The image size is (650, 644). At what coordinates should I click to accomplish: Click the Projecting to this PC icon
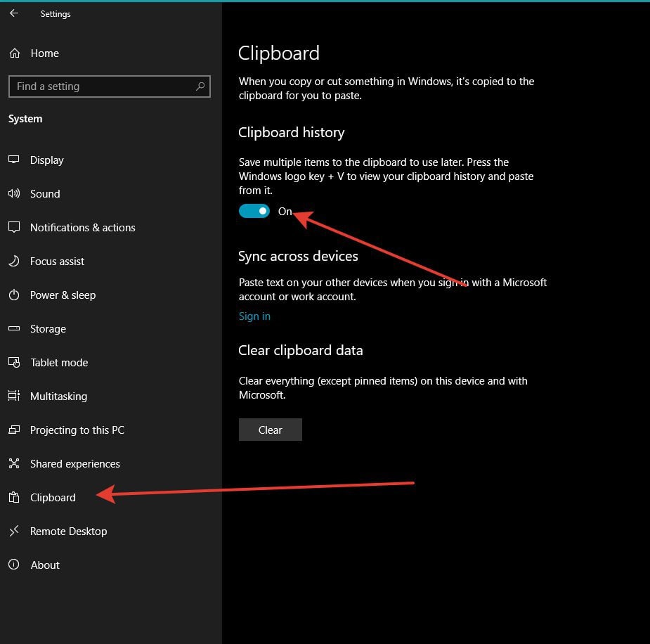point(13,430)
